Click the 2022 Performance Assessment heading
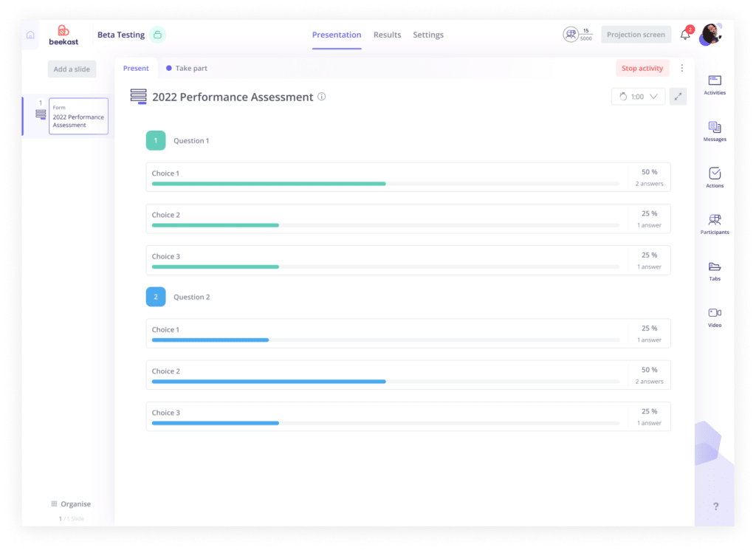 pyautogui.click(x=233, y=97)
